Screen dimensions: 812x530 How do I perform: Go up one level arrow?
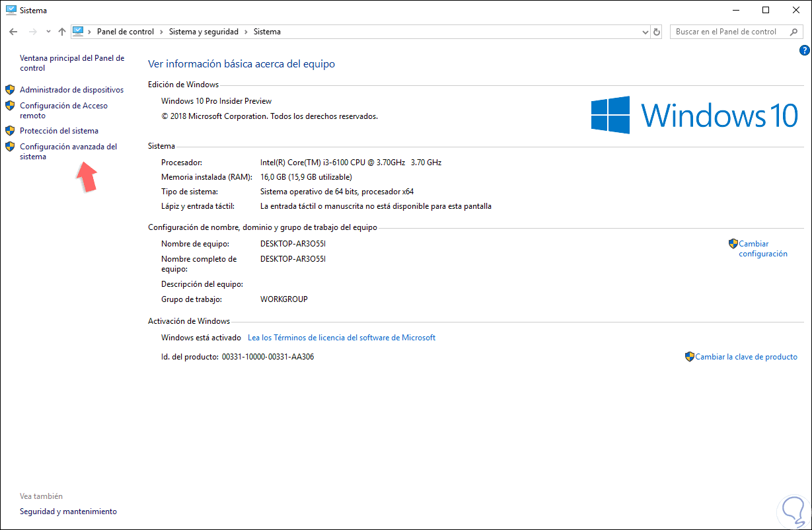[62, 32]
